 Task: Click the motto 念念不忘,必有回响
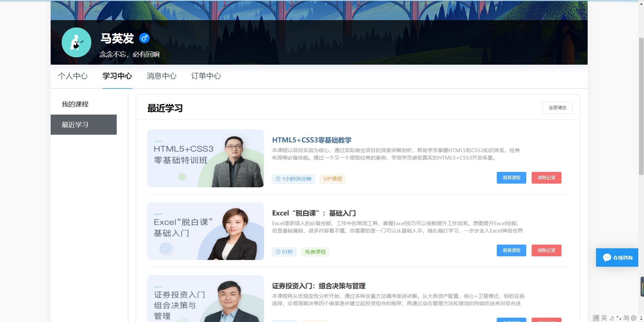coord(129,54)
